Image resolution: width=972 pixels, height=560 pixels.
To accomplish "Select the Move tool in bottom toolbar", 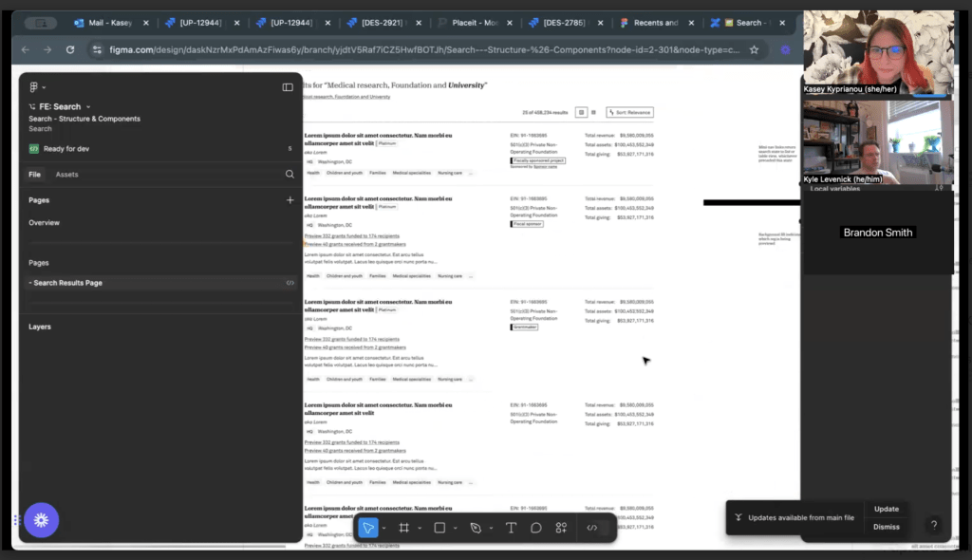I will pos(368,528).
